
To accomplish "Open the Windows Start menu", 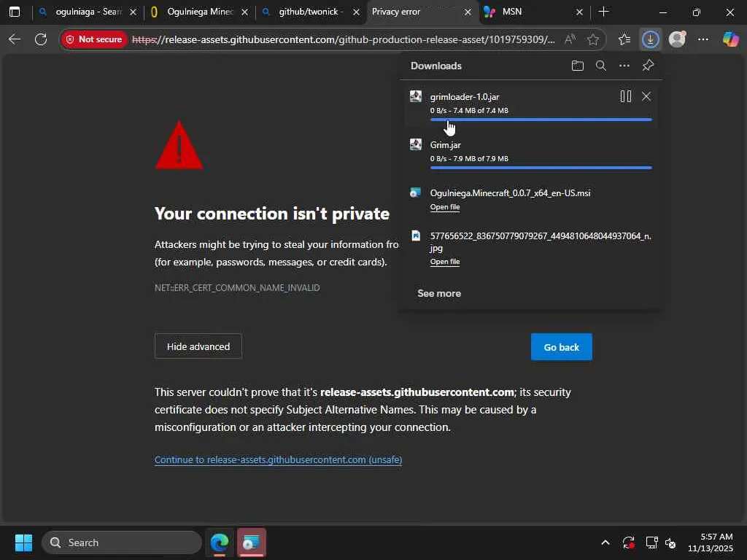I will [x=23, y=542].
